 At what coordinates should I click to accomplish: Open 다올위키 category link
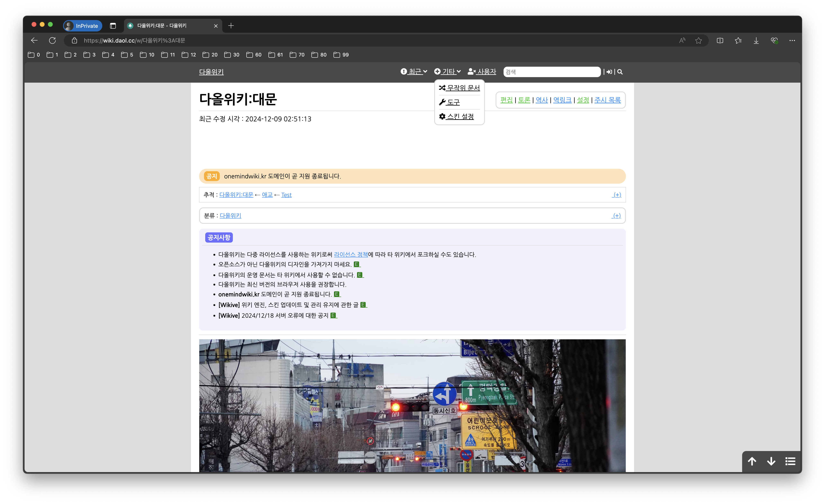tap(230, 216)
